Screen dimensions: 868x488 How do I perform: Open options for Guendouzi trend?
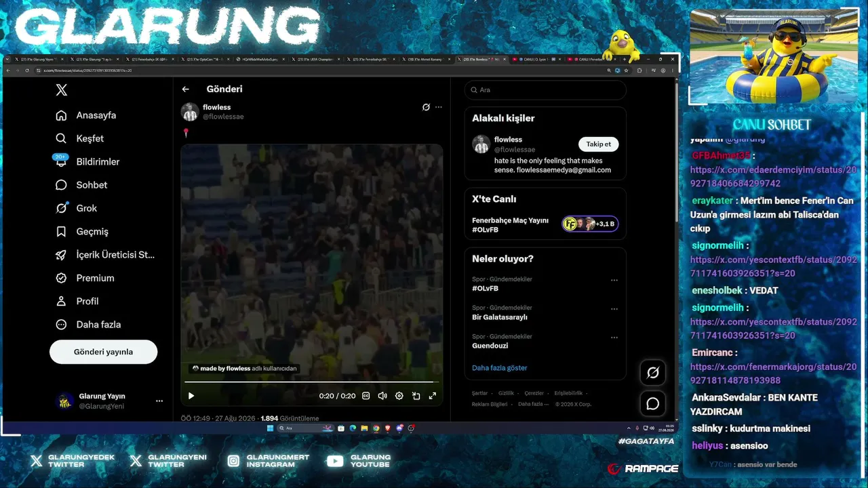pyautogui.click(x=614, y=338)
